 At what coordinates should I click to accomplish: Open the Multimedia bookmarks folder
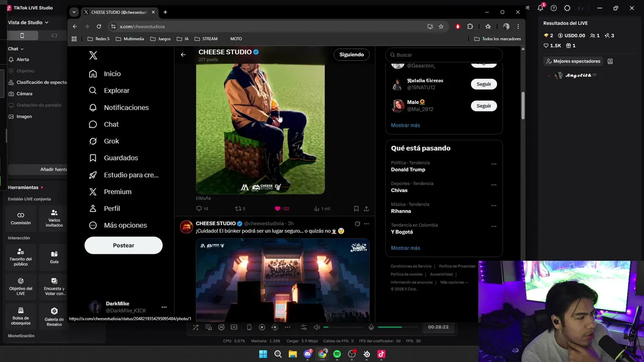130,39
